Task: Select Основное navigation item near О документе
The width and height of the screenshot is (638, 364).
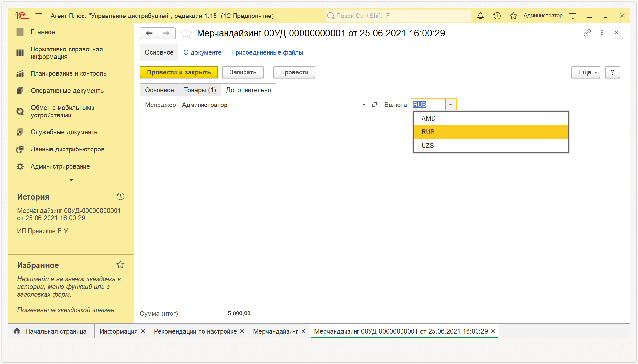Action: (159, 52)
